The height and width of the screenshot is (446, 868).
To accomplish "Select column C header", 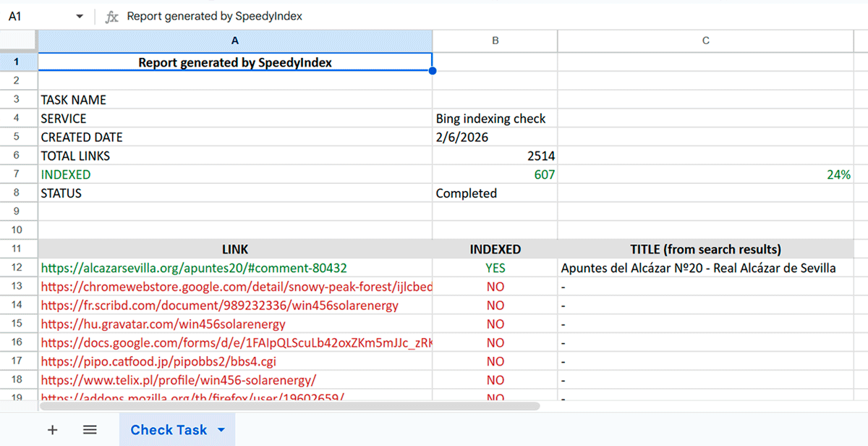I will pyautogui.click(x=706, y=41).
